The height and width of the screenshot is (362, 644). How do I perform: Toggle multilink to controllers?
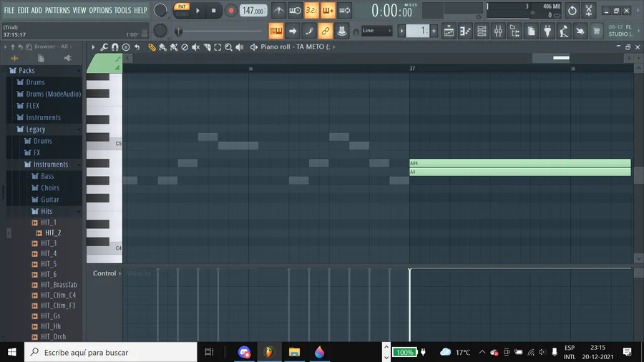click(x=342, y=31)
